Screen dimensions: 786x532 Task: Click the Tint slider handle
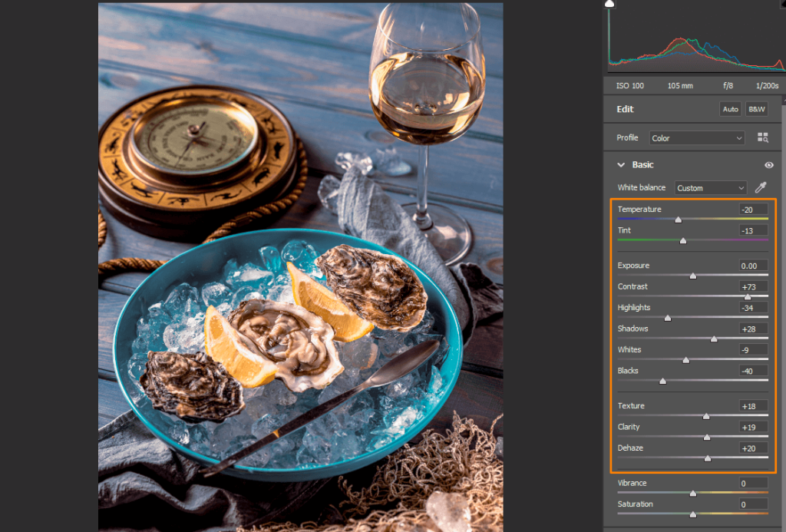pos(683,240)
